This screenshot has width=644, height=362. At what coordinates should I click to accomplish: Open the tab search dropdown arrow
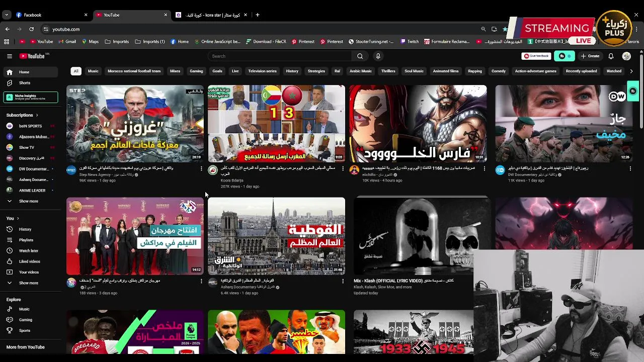(7, 15)
